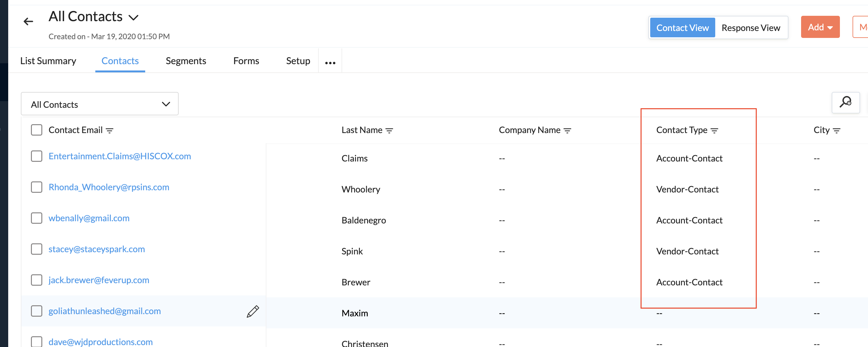Expand the All Contacts title dropdown chevron
This screenshot has height=347, width=868.
[x=134, y=17]
